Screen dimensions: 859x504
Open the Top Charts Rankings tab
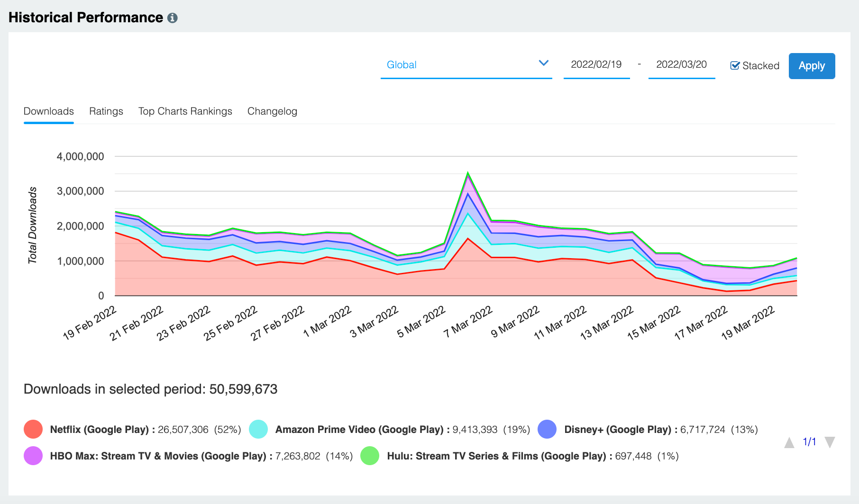(185, 111)
